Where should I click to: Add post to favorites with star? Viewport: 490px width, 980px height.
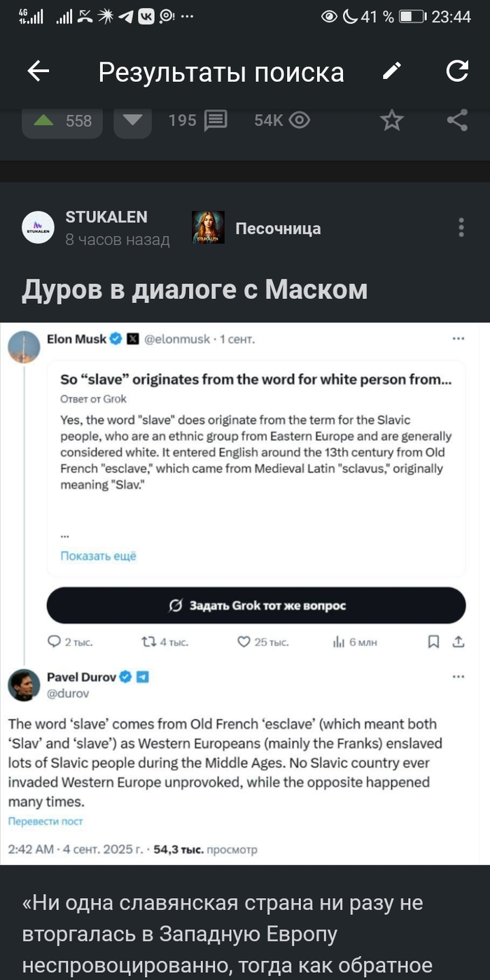tap(391, 121)
